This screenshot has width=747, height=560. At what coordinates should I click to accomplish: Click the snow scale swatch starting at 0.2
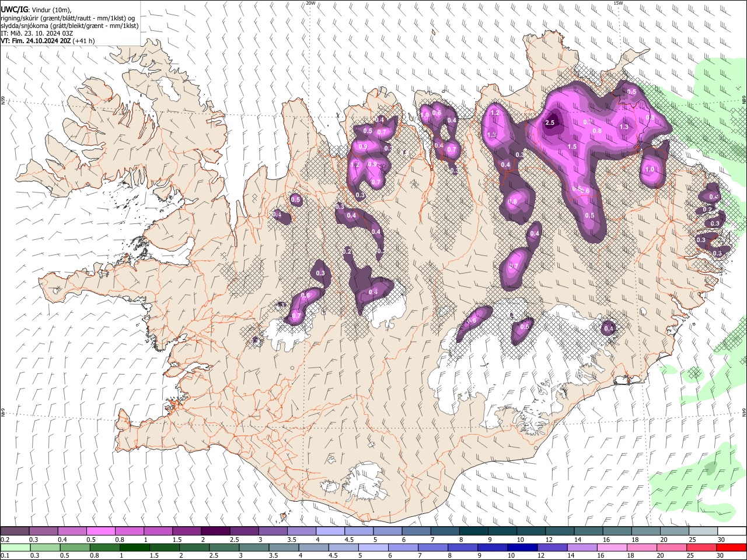click(15, 531)
